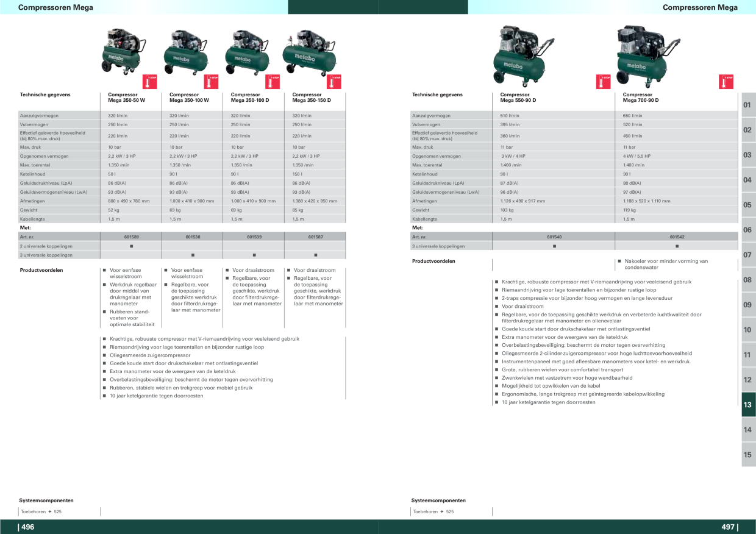Open chapter tab 05
The width and height of the screenshot is (756, 534).
[748, 205]
